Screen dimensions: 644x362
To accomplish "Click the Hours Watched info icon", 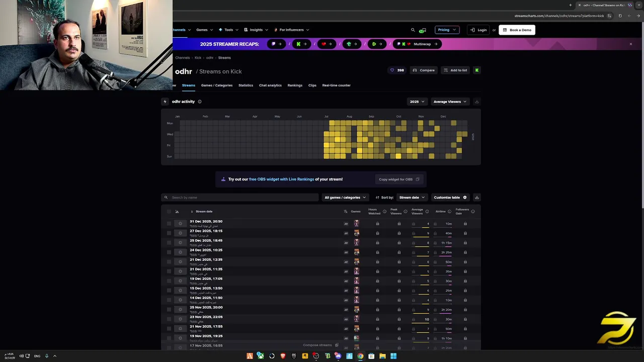I will click(384, 212).
